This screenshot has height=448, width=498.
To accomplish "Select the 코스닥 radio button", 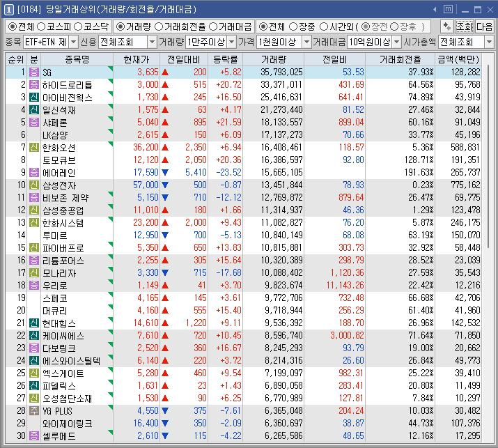I will 78,26.
